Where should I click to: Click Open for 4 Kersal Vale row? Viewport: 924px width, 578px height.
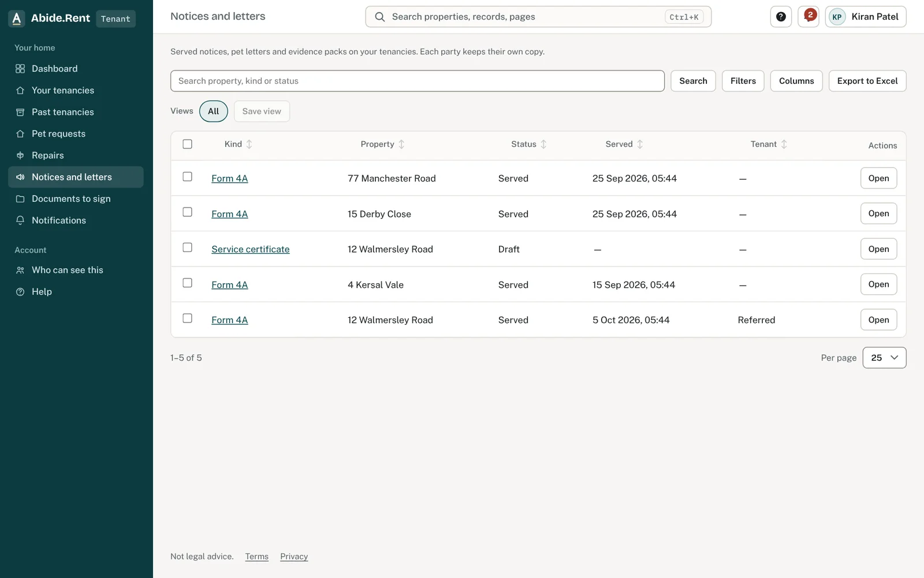coord(878,284)
